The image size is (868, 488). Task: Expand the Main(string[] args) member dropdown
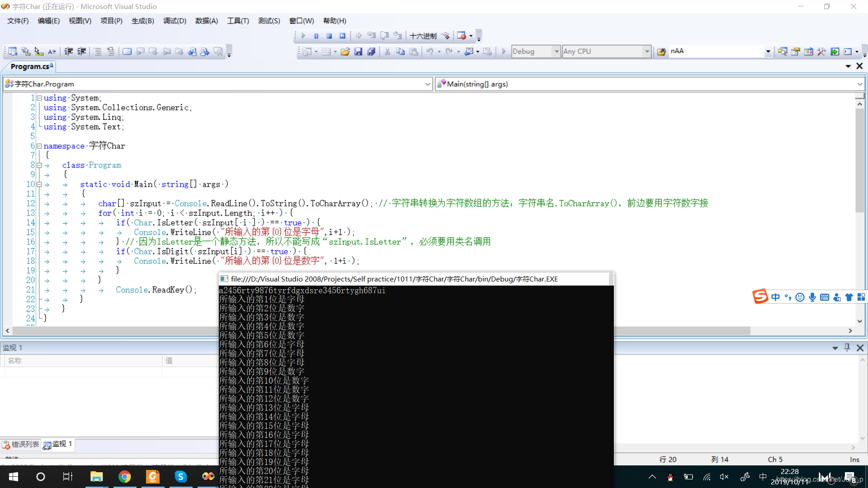click(x=859, y=84)
